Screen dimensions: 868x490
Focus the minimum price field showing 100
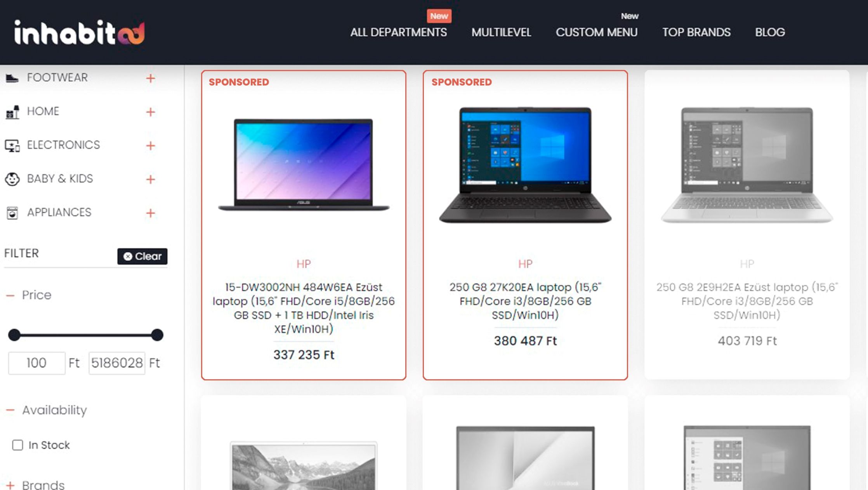click(37, 363)
